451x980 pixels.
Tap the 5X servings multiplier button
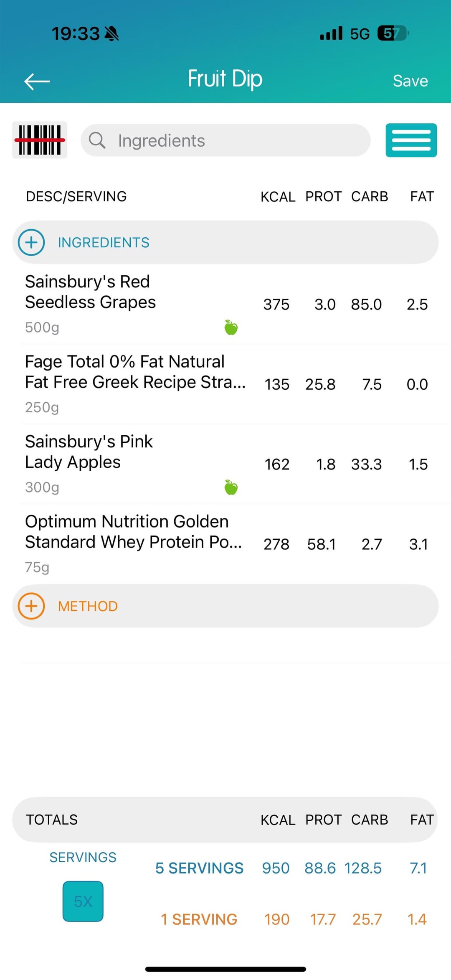click(x=83, y=901)
